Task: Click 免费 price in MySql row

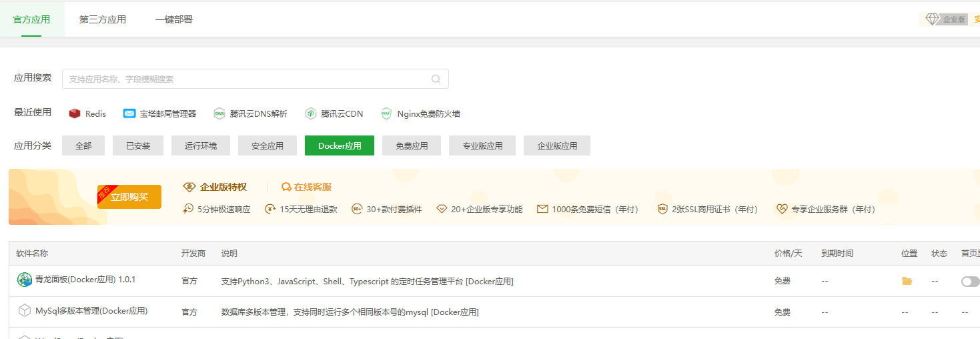Action: pos(782,312)
